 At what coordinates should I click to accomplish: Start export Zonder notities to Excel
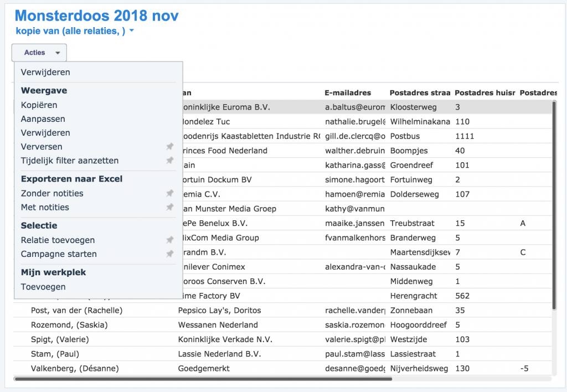(x=52, y=193)
